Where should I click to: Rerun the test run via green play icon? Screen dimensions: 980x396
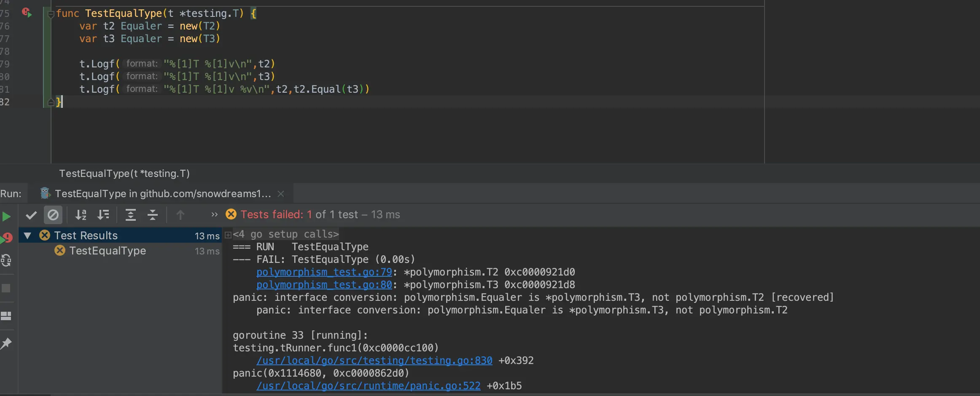click(x=6, y=216)
